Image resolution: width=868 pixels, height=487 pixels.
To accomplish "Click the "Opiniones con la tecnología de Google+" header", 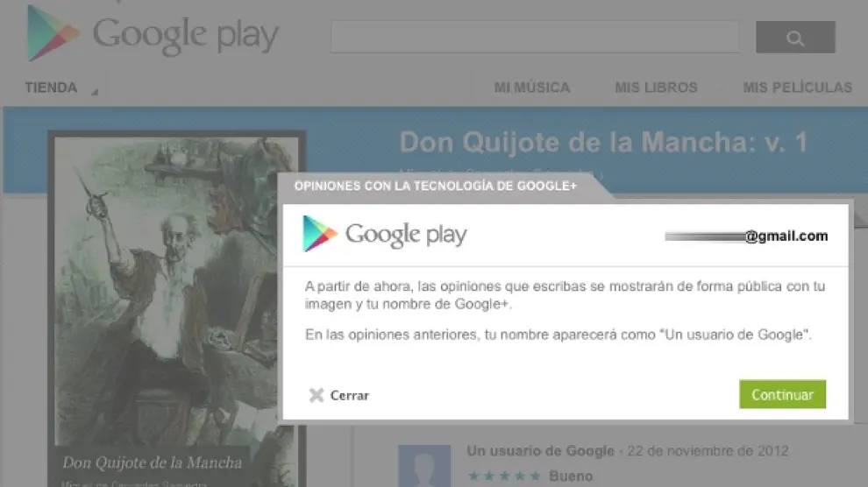I will pyautogui.click(x=435, y=187).
